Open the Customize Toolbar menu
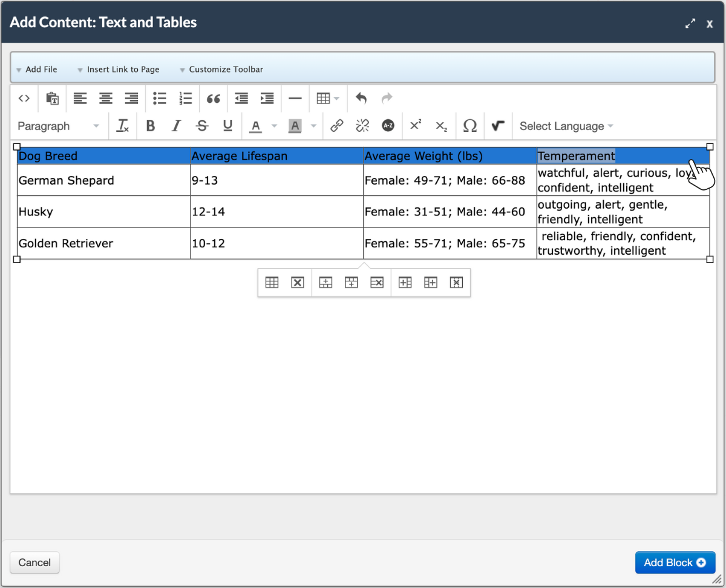Image resolution: width=726 pixels, height=588 pixels. click(221, 70)
